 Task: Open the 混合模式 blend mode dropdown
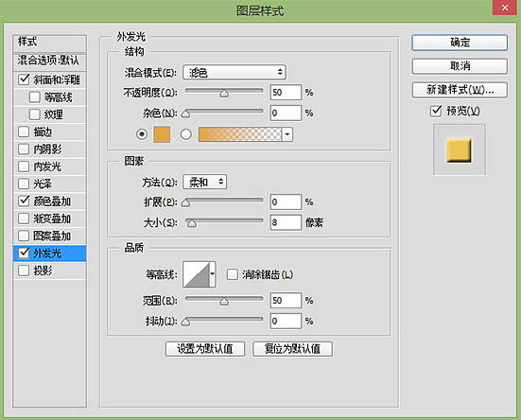[x=234, y=72]
